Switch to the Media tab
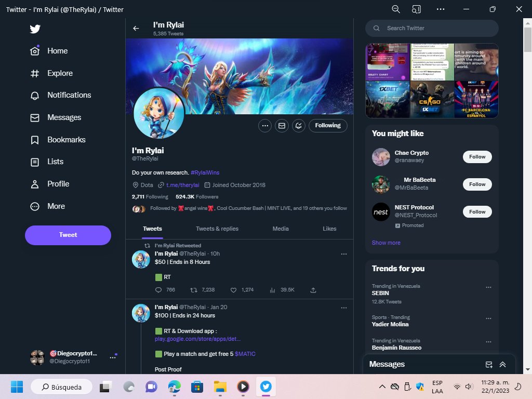The height and width of the screenshot is (399, 532). pos(281,229)
